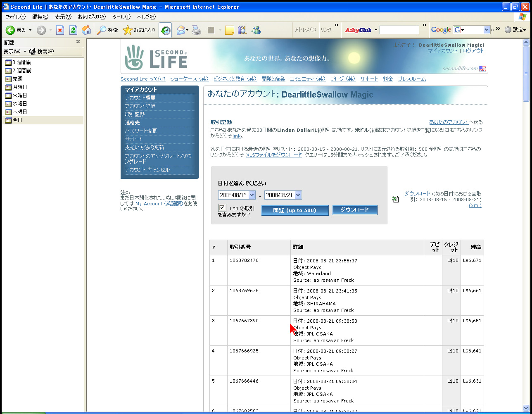Screen dimensions: 532x414
Task: Open the Search (検索) toolbar button
Action: click(x=107, y=30)
